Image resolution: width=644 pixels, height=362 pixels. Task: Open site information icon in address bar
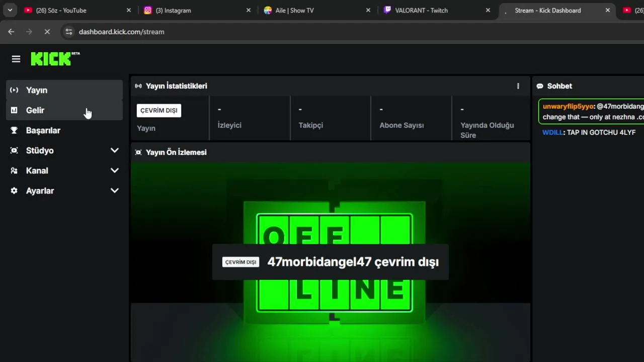[69, 32]
